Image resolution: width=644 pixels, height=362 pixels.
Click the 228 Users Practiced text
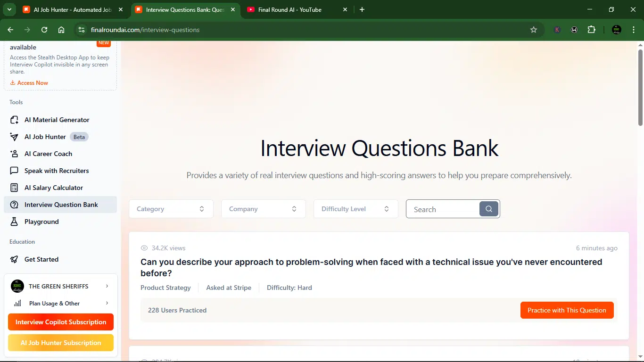point(177,310)
